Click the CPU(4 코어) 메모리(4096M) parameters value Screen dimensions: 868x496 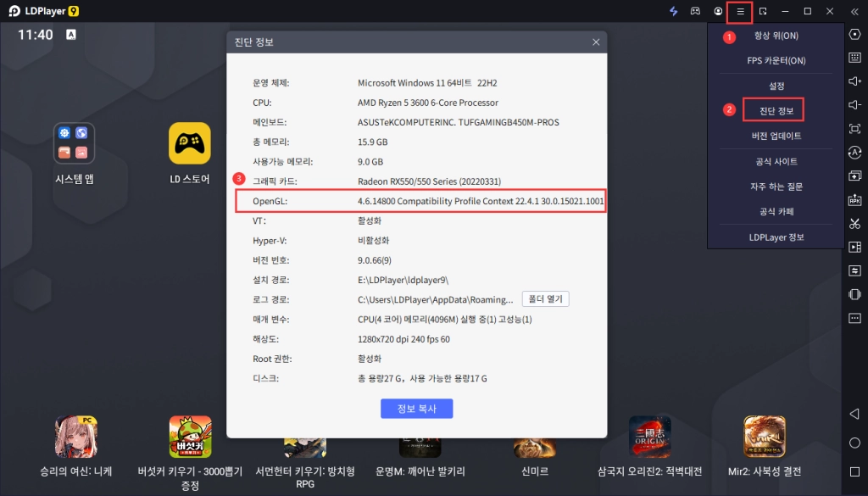[444, 320]
